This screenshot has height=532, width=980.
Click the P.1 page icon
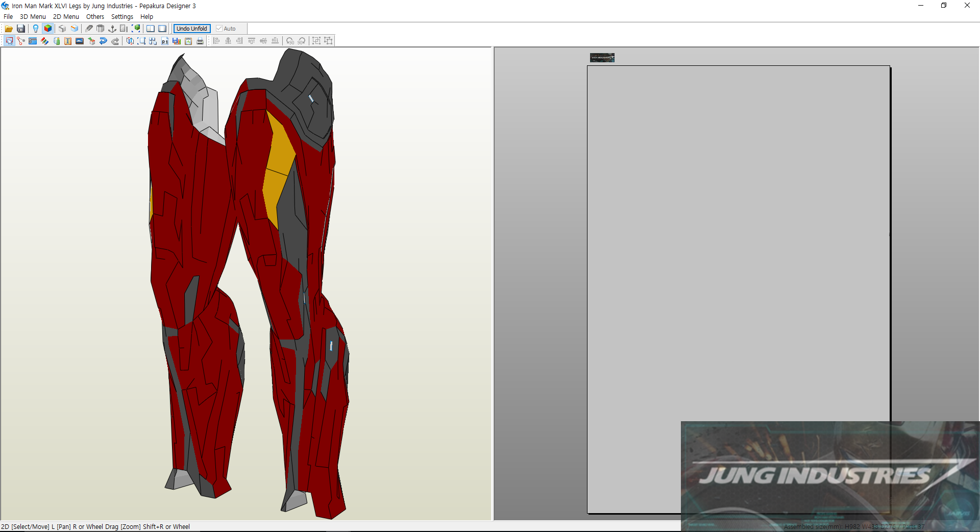165,41
